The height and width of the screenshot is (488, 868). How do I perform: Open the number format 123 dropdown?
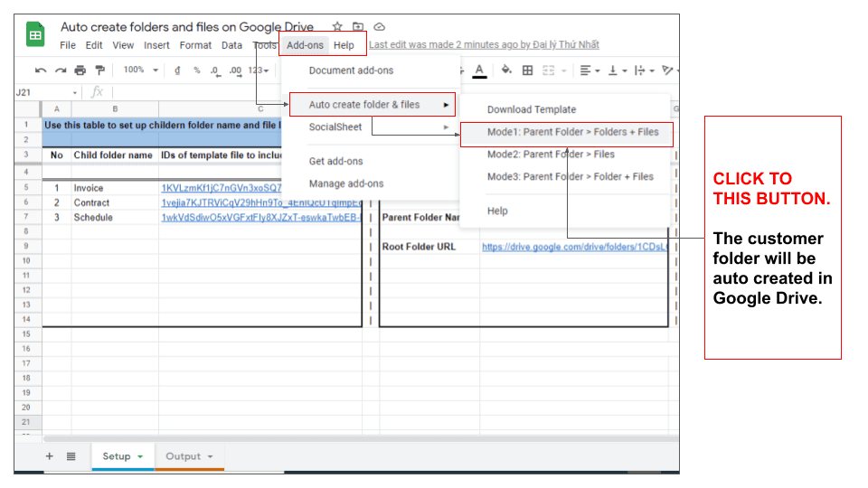[x=259, y=70]
